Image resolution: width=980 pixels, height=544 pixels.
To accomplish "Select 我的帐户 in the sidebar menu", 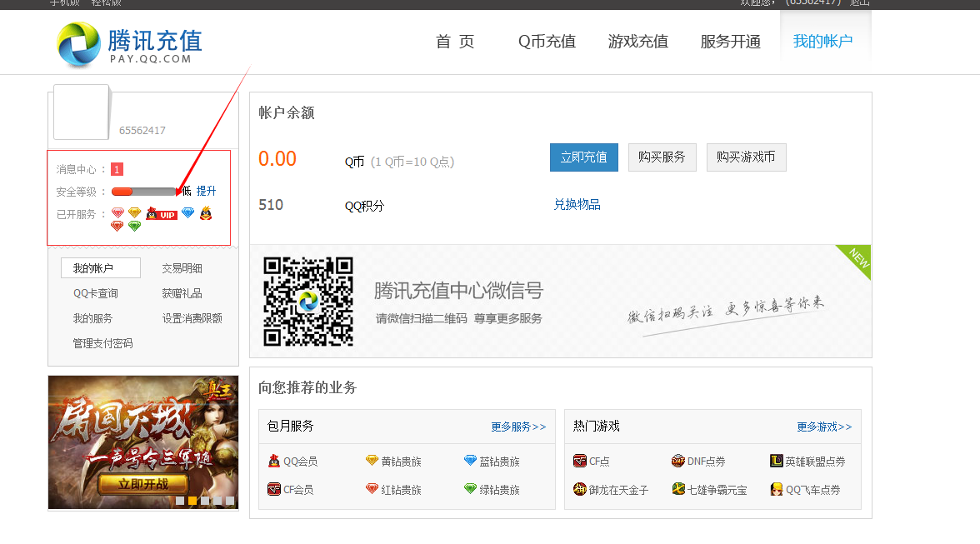I will [101, 268].
